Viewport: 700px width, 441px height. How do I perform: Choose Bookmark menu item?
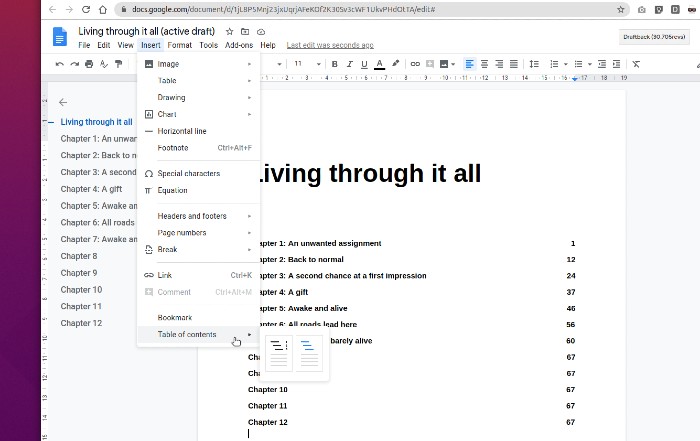click(x=198, y=318)
